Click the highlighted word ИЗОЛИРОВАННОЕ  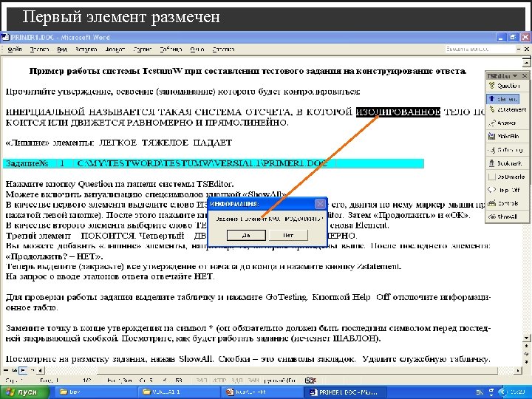click(398, 112)
